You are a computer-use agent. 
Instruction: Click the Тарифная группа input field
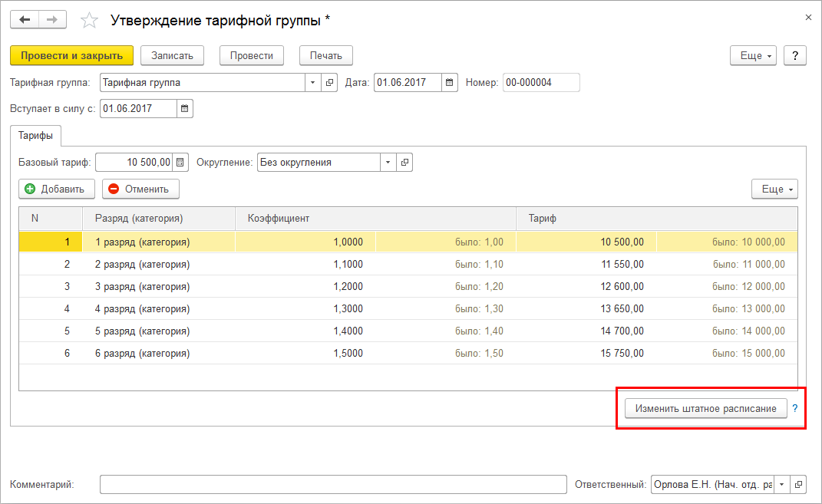pyautogui.click(x=203, y=82)
